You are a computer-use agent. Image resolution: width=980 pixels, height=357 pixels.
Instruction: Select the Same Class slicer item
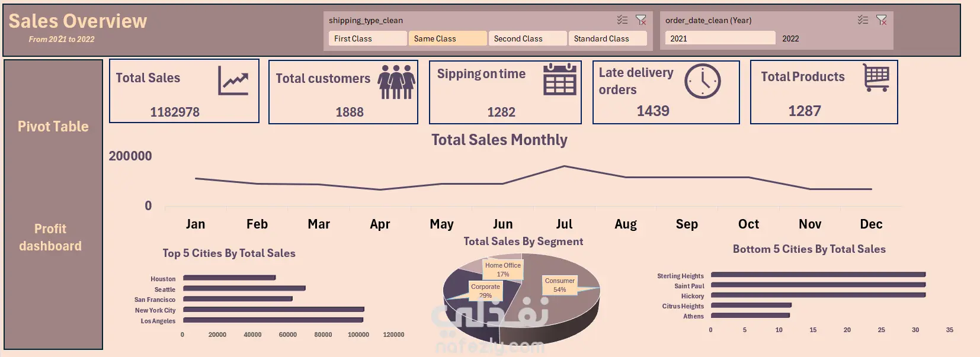[447, 38]
